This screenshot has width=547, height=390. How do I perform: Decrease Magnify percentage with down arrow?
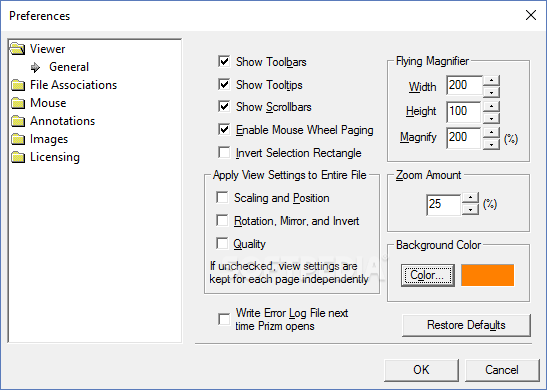click(x=492, y=144)
